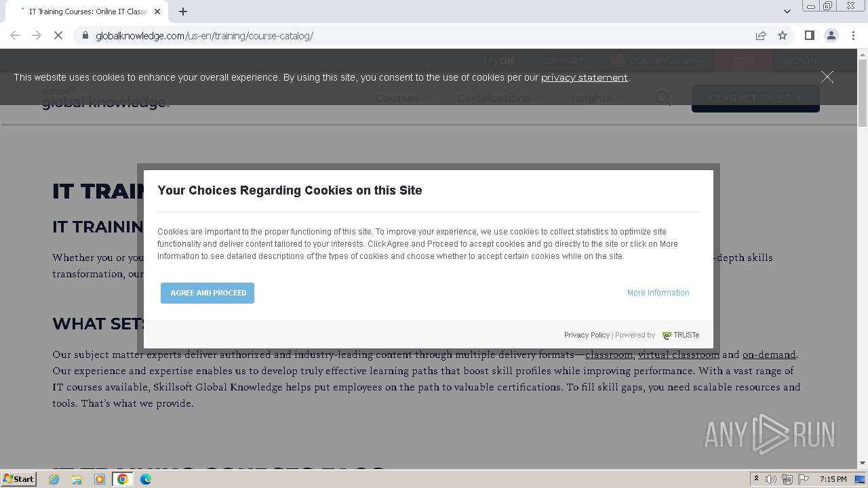Viewport: 868px width, 488px height.
Task: Click Agree and Proceed cookie button
Action: tap(208, 293)
